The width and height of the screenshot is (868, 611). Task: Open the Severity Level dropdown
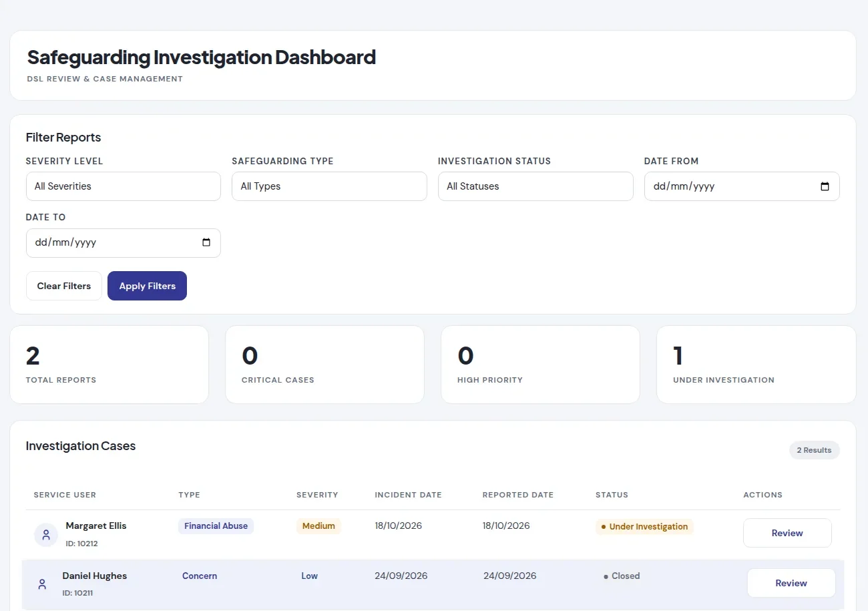pos(124,186)
